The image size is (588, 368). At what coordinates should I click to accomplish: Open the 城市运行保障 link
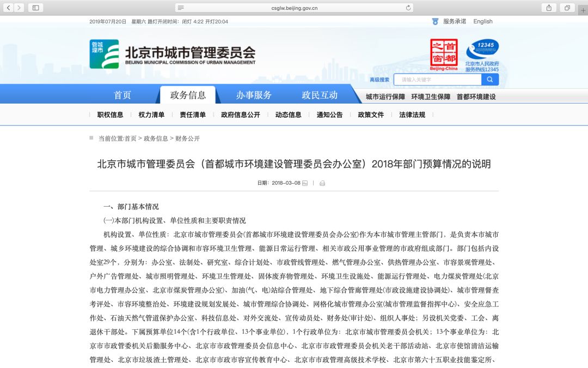[x=385, y=97]
